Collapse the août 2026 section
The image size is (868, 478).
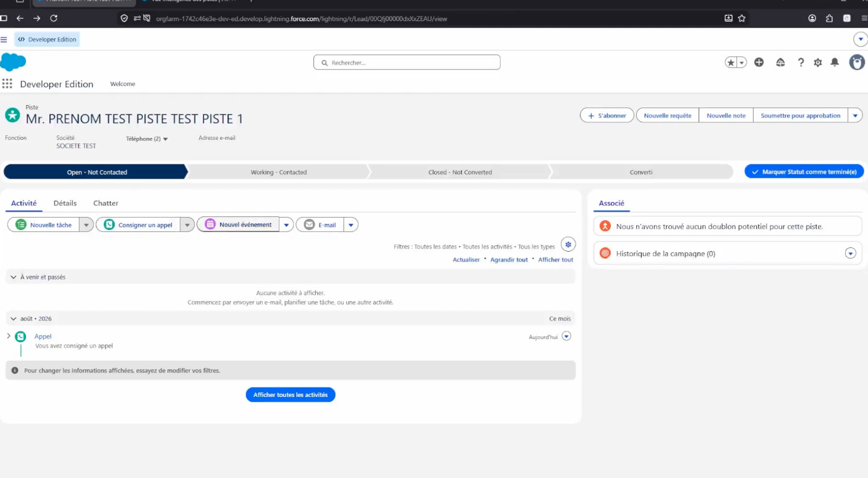tap(13, 318)
